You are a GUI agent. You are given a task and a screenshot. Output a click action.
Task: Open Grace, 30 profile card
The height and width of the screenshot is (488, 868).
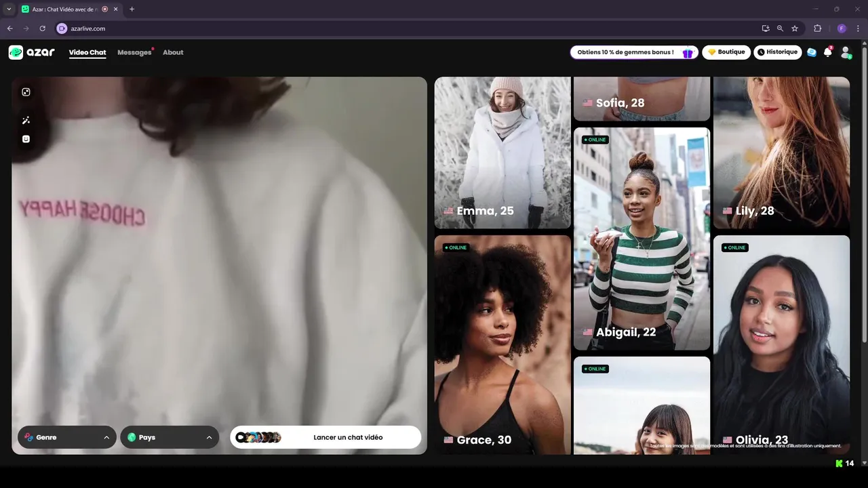502,344
